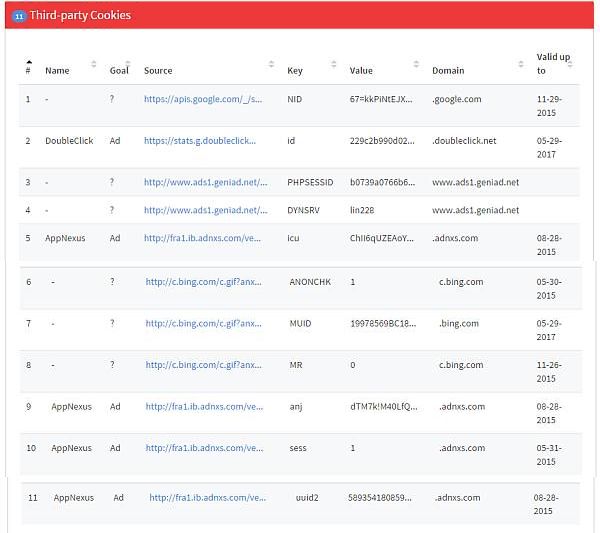The height and width of the screenshot is (533, 600).
Task: Open c.bing.com link for ANONCHK cookie
Action: point(204,282)
